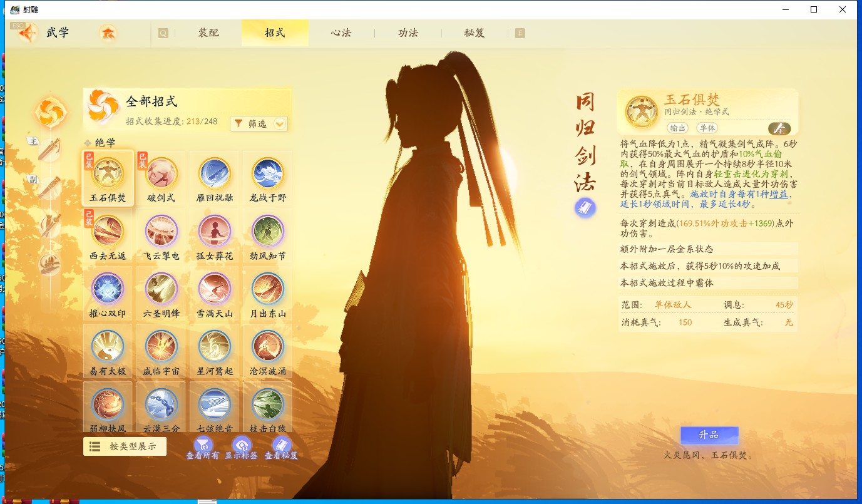Click the E key next-tab button
This screenshot has width=862, height=504.
point(520,33)
